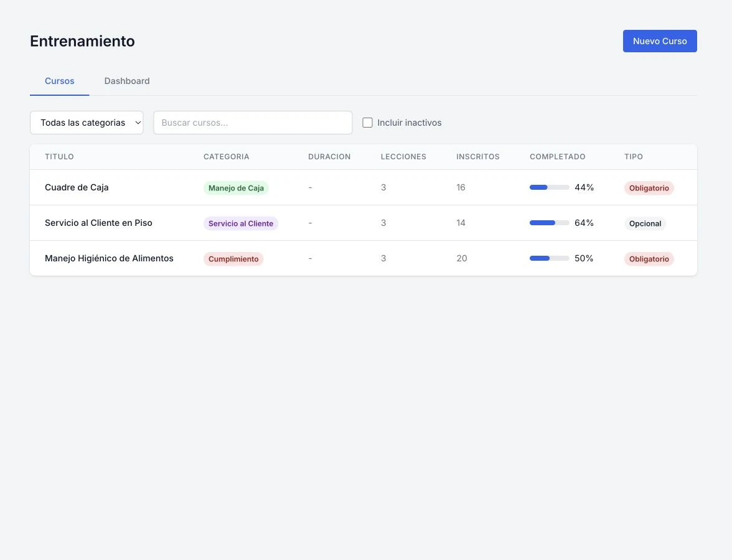732x560 pixels.
Task: Click the Nuevo Curso button
Action: [x=660, y=41]
